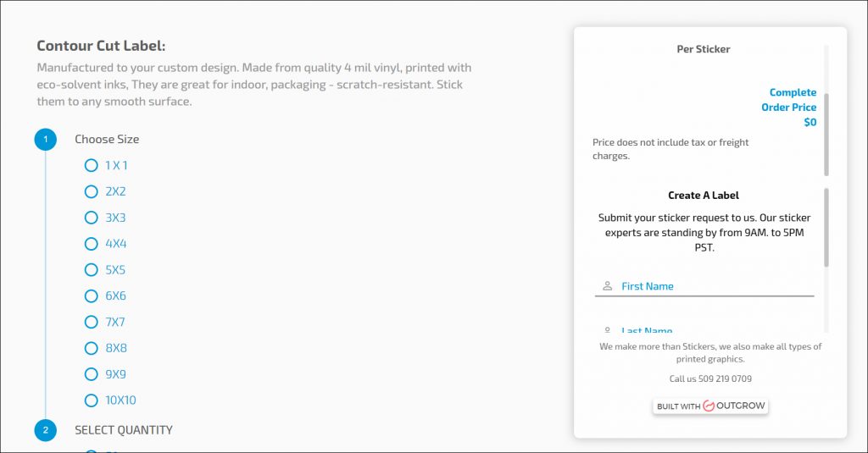The height and width of the screenshot is (453, 868).
Task: Select the 9X9 size option
Action: point(92,374)
